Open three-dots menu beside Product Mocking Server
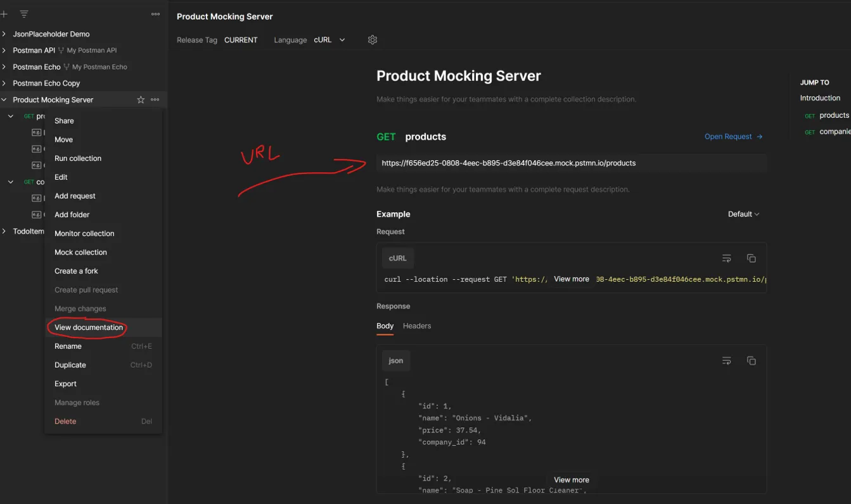851x504 pixels. click(155, 99)
